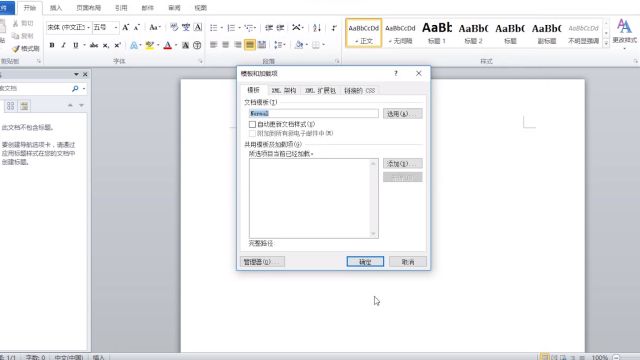Select the Heading 1 style thumbnail
640x360 pixels.
pyautogui.click(x=437, y=33)
